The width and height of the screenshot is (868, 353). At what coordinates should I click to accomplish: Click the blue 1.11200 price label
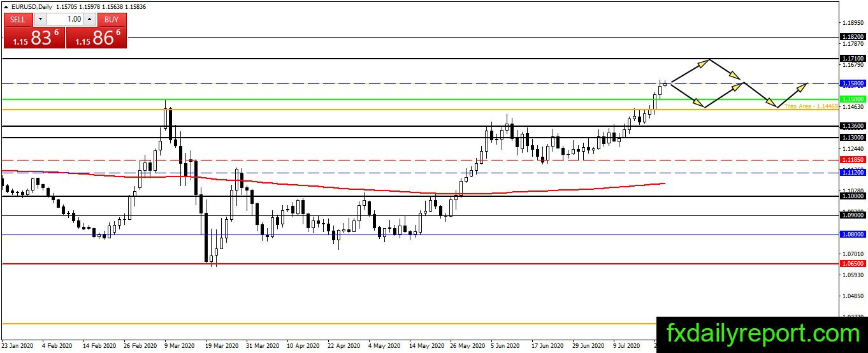853,173
